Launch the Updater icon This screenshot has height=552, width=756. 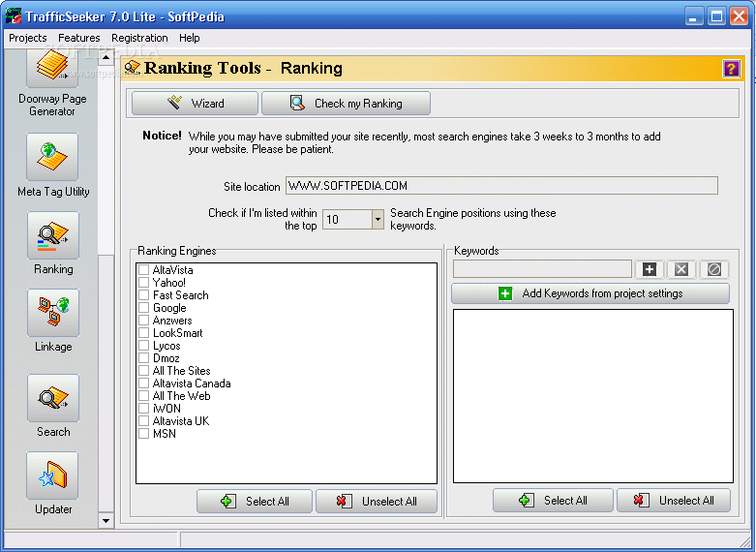coord(52,475)
